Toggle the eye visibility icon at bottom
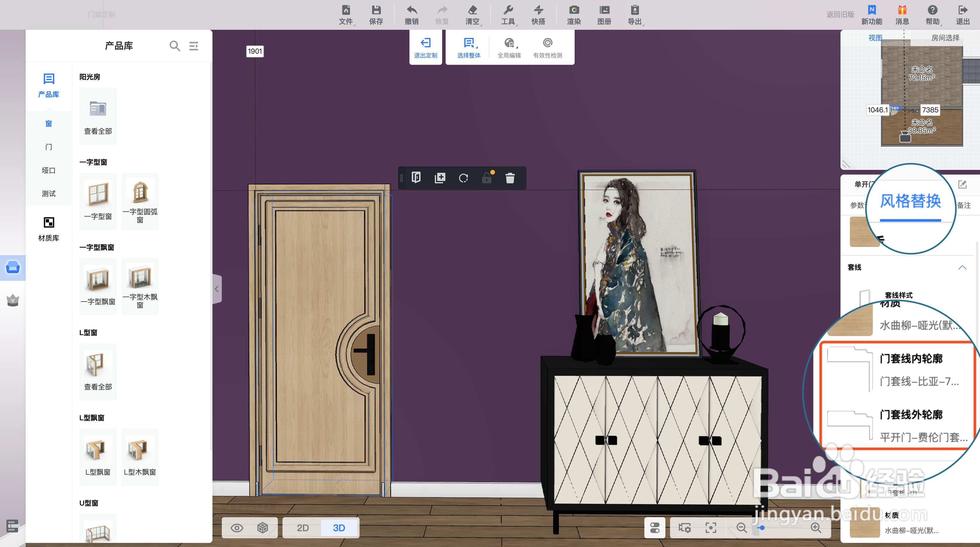The height and width of the screenshot is (547, 980). coord(237,528)
